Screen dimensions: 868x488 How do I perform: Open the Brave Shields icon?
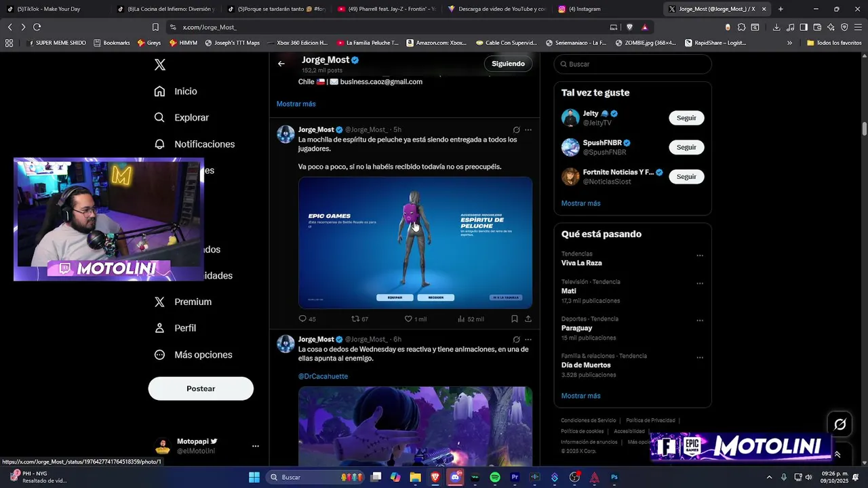pos(629,27)
